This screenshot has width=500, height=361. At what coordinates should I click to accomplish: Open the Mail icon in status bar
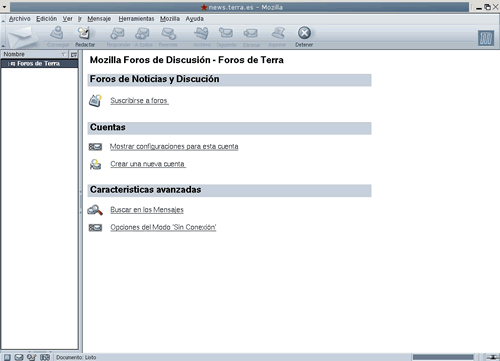[x=19, y=357]
